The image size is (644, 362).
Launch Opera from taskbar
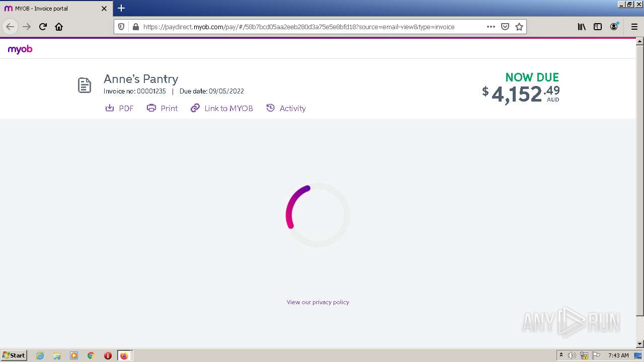click(108, 355)
